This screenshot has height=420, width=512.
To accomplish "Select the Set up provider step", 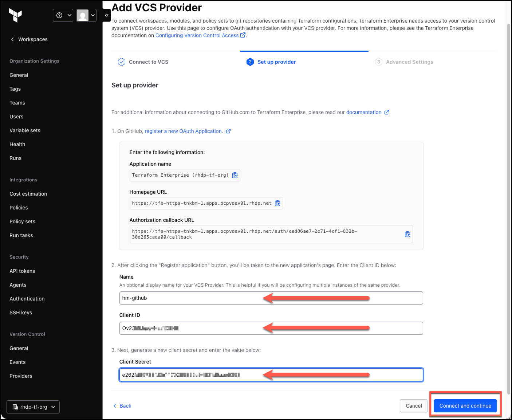I will click(x=271, y=62).
